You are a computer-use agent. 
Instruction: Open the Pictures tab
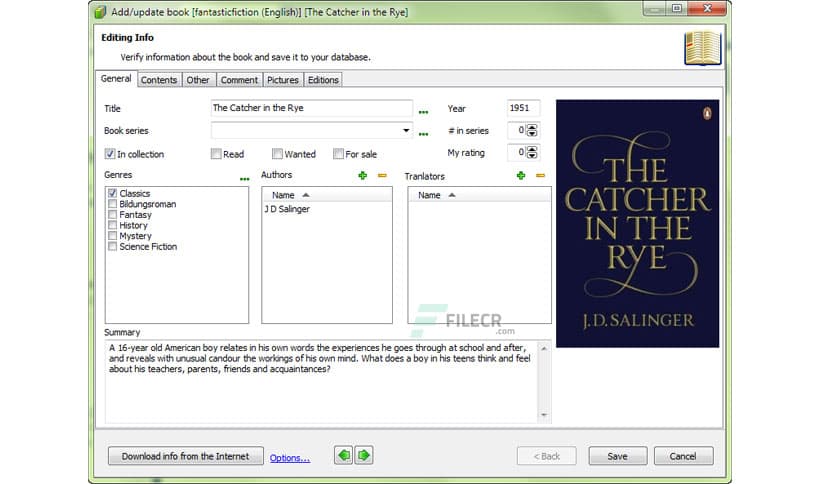point(283,80)
